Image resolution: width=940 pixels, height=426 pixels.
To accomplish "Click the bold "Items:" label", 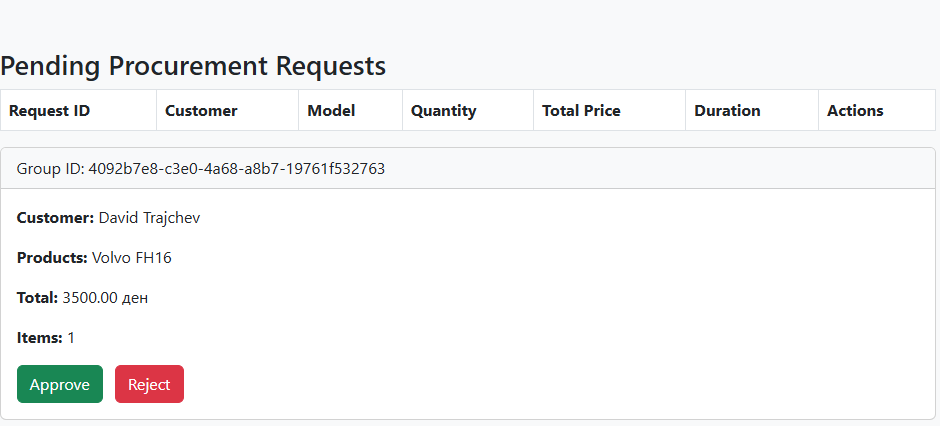I will point(39,338).
